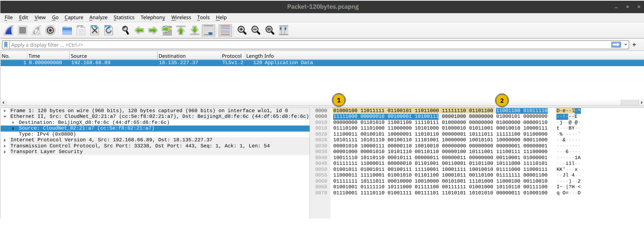Expand Transport Layer Security node

(5, 152)
